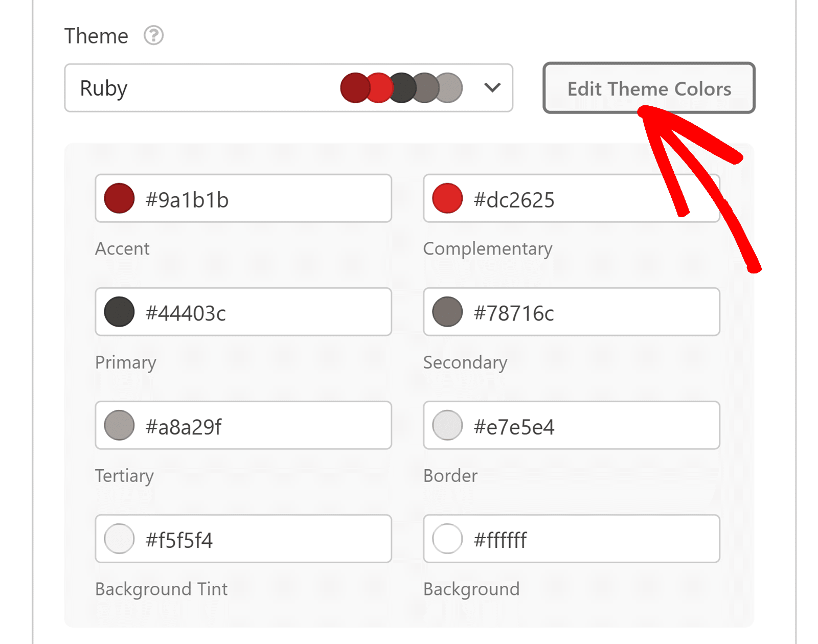The height and width of the screenshot is (644, 818).
Task: Open the Border color picker
Action: (x=447, y=425)
